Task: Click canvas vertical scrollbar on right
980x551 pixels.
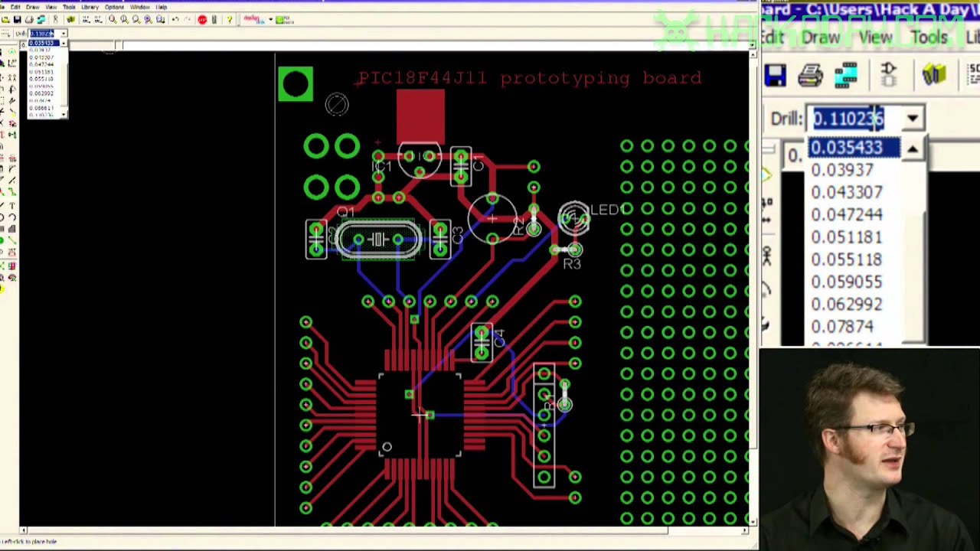Action: (x=753, y=287)
